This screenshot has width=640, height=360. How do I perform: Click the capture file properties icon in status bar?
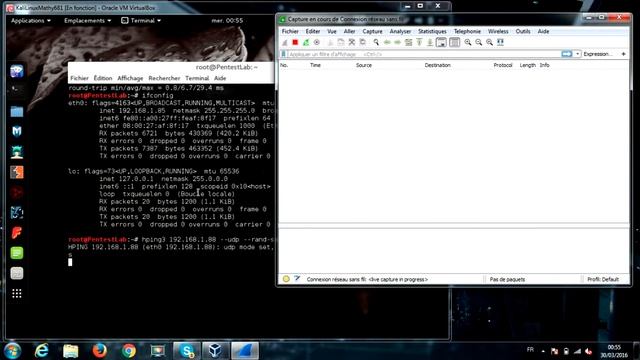[x=297, y=279]
